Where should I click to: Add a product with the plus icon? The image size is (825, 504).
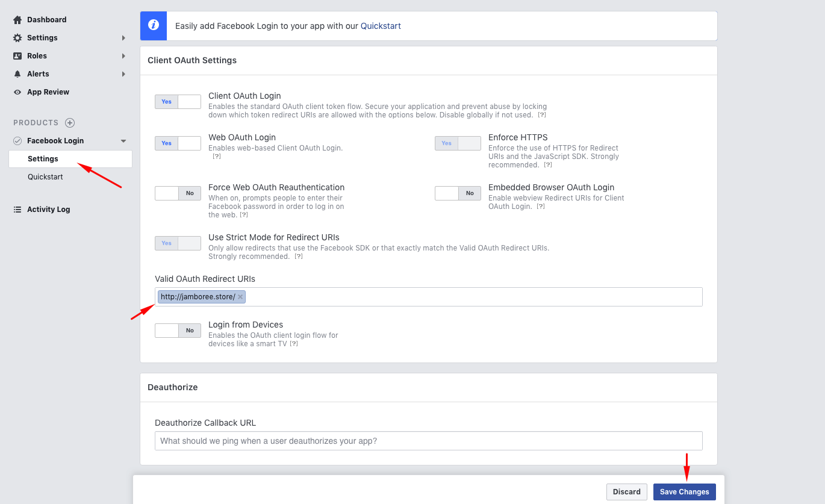[70, 123]
